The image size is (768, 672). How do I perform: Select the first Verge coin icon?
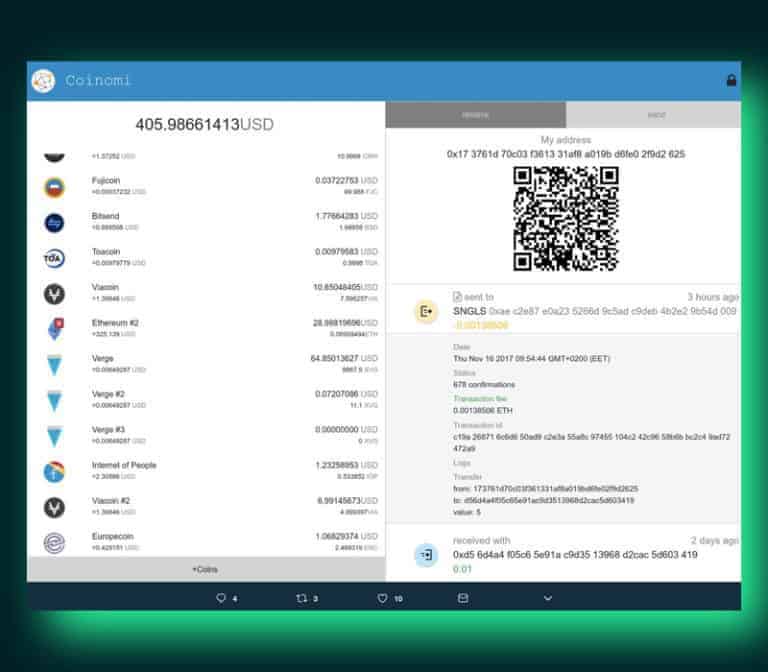(54, 365)
